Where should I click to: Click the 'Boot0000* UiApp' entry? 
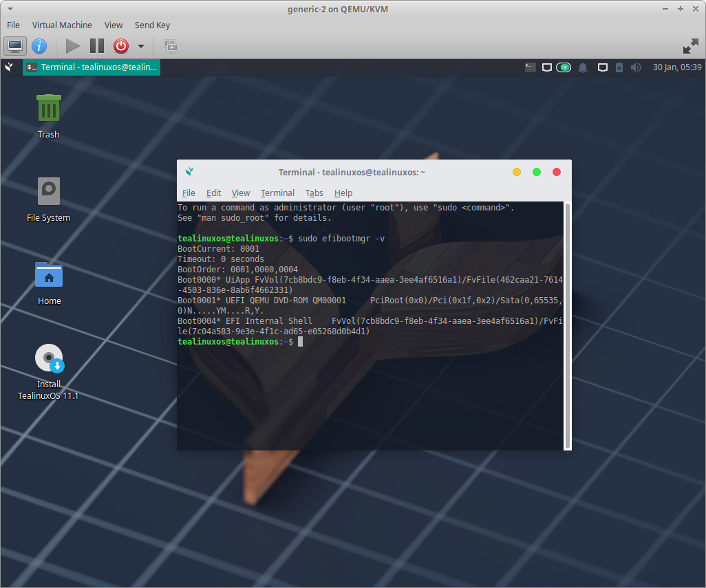click(370, 285)
